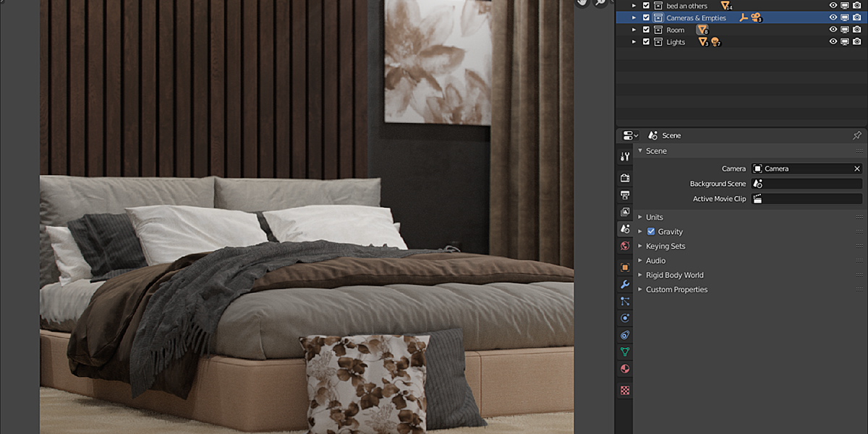Click the Cameras & Empties collection icon
The width and height of the screenshot is (868, 434).
pyautogui.click(x=658, y=17)
